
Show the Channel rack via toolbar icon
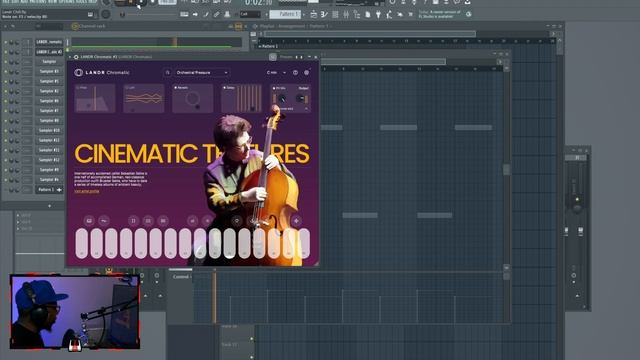(x=335, y=14)
